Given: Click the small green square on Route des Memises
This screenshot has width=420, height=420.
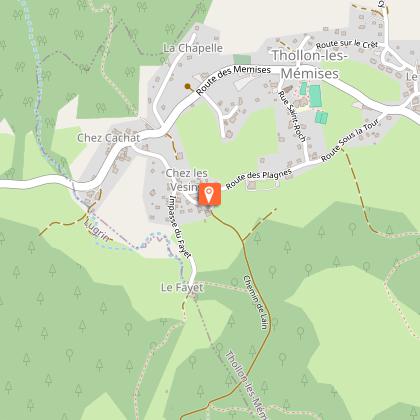Looking at the screenshot, I should tap(242, 59).
